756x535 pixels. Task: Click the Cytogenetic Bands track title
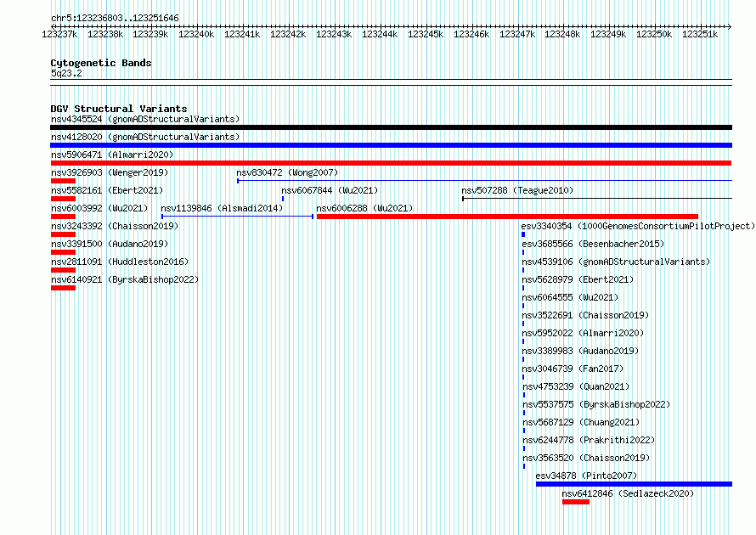tap(101, 63)
